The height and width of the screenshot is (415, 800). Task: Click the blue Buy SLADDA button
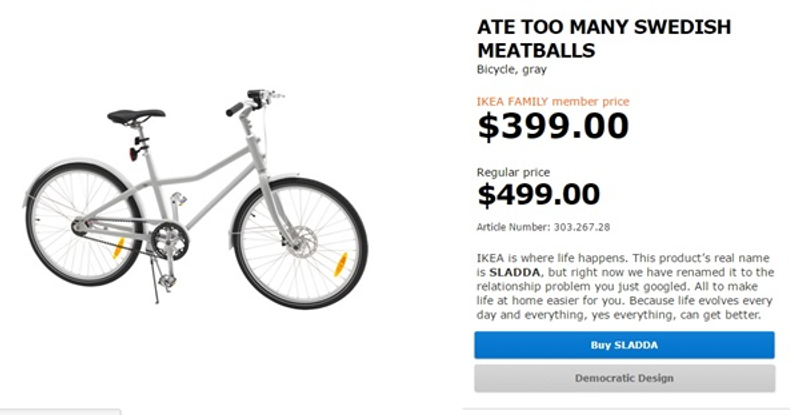(624, 346)
